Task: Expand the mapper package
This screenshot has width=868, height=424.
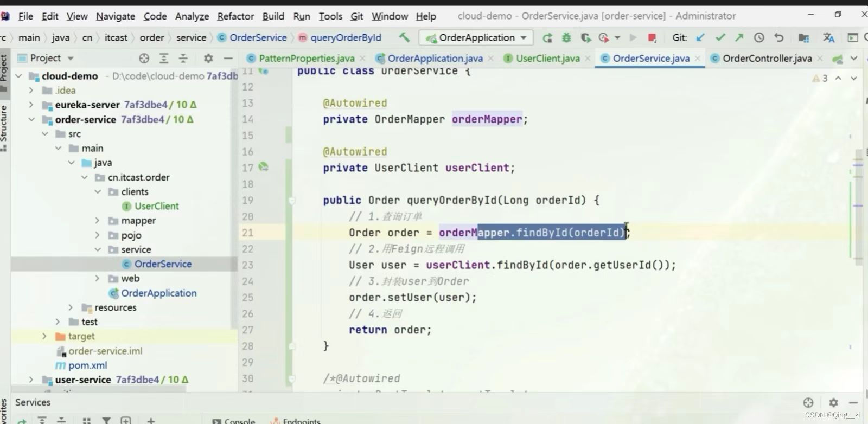Action: click(x=98, y=221)
